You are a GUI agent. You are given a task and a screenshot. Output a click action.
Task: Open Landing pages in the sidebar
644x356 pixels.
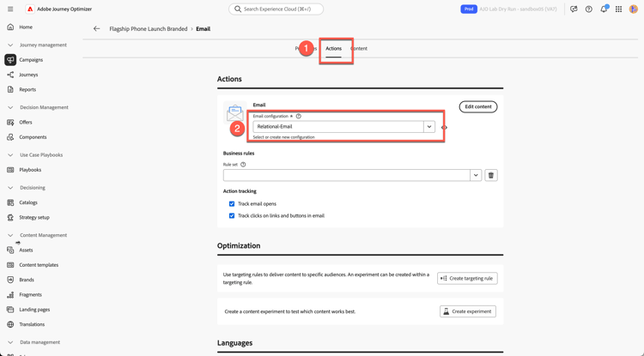(34, 310)
